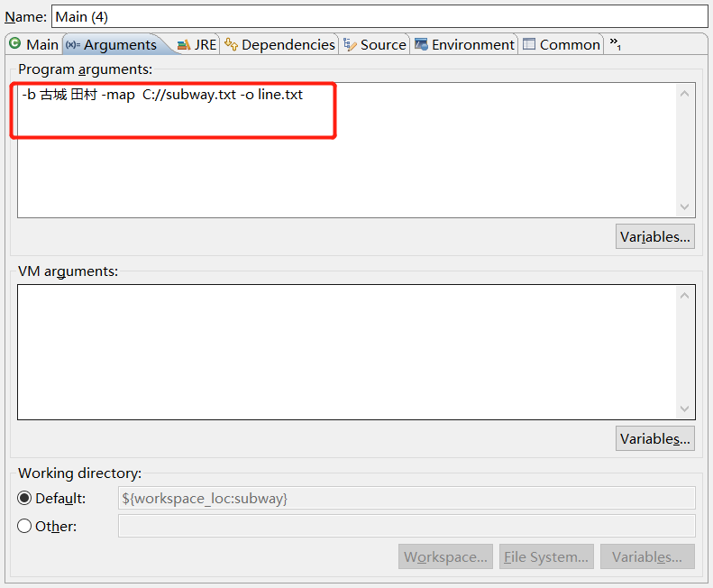Click the default working directory field

point(407,498)
